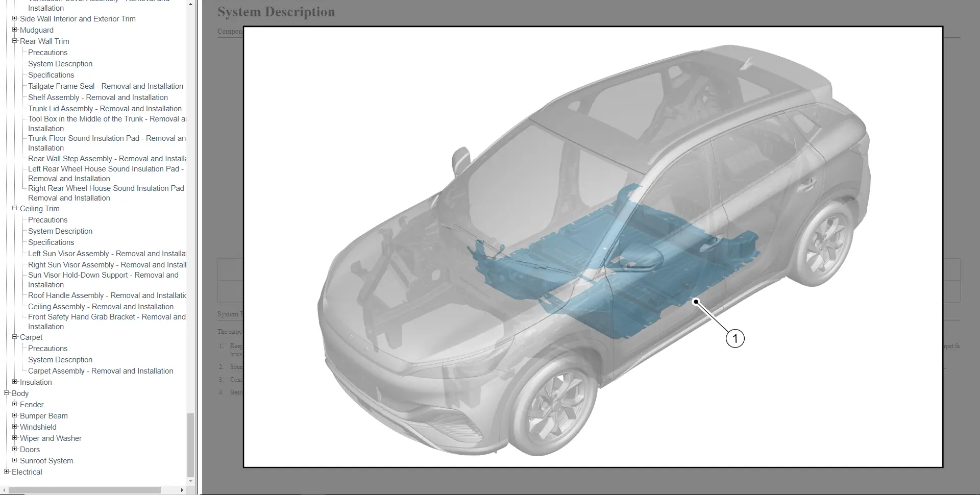
Task: Expand the Mudguard tree node
Action: (x=15, y=30)
